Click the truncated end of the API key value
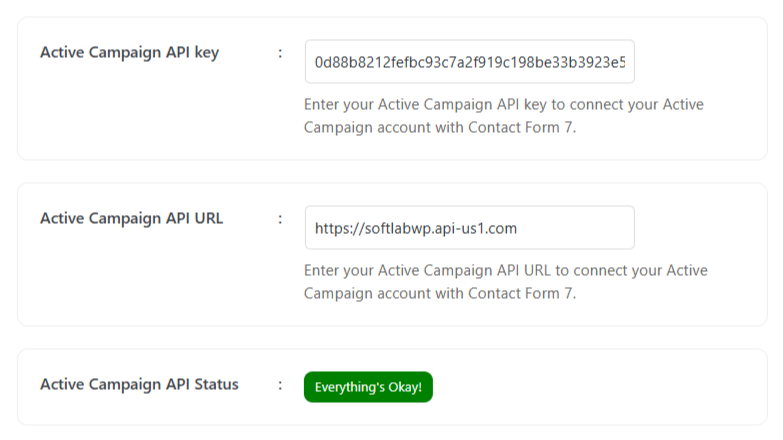783x440 pixels. click(x=617, y=62)
